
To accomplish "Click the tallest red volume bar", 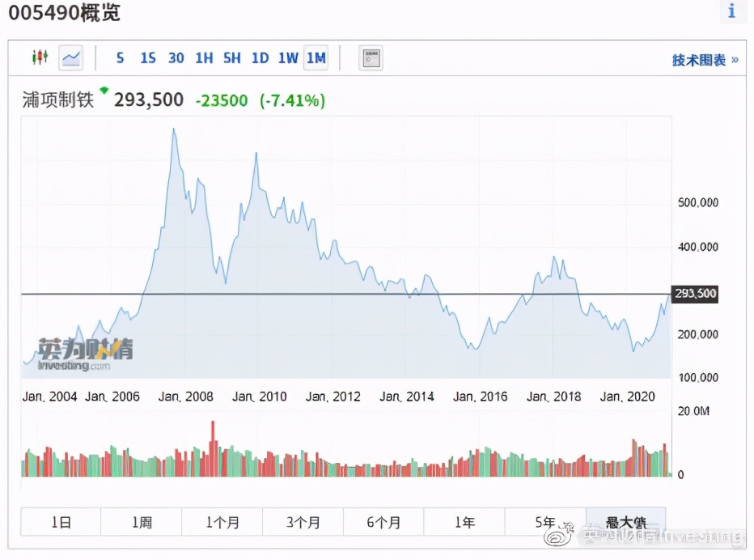I will (213, 448).
